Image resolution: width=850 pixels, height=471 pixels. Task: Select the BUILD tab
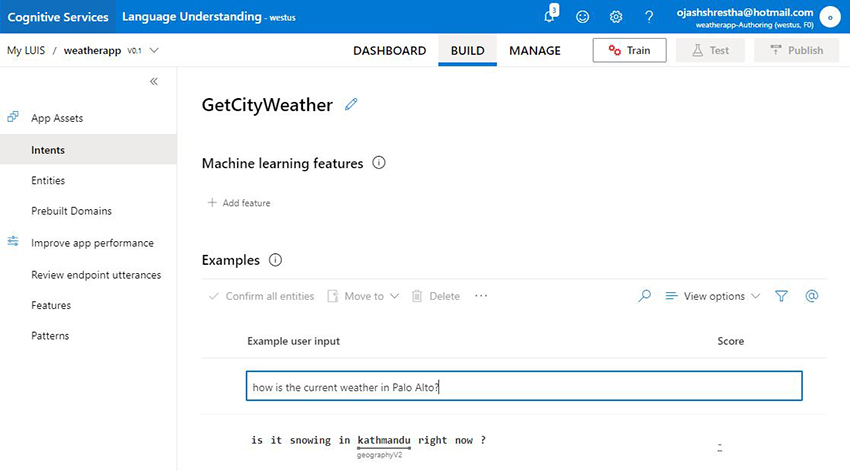tap(467, 50)
